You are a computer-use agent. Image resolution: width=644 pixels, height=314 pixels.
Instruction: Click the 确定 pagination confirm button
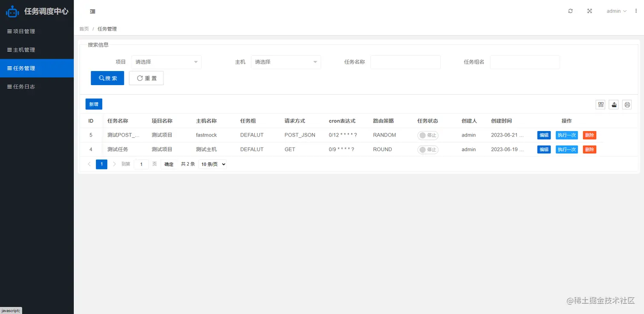click(169, 164)
